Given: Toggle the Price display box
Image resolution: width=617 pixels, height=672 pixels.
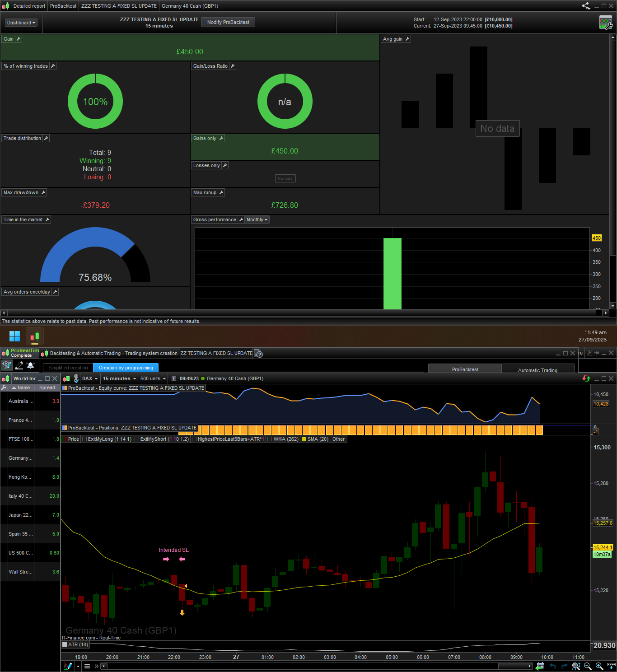Looking at the screenshot, I should [65, 439].
